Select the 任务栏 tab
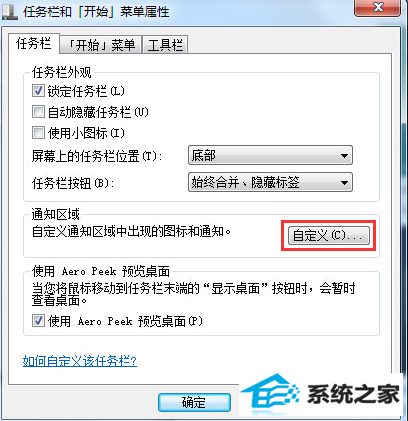The height and width of the screenshot is (421, 408). pos(34,43)
